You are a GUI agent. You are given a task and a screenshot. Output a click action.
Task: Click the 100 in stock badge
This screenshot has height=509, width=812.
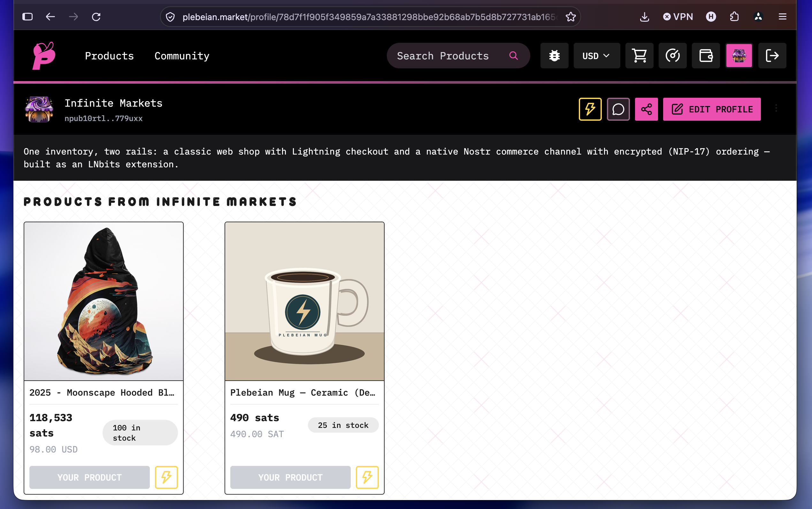(140, 433)
